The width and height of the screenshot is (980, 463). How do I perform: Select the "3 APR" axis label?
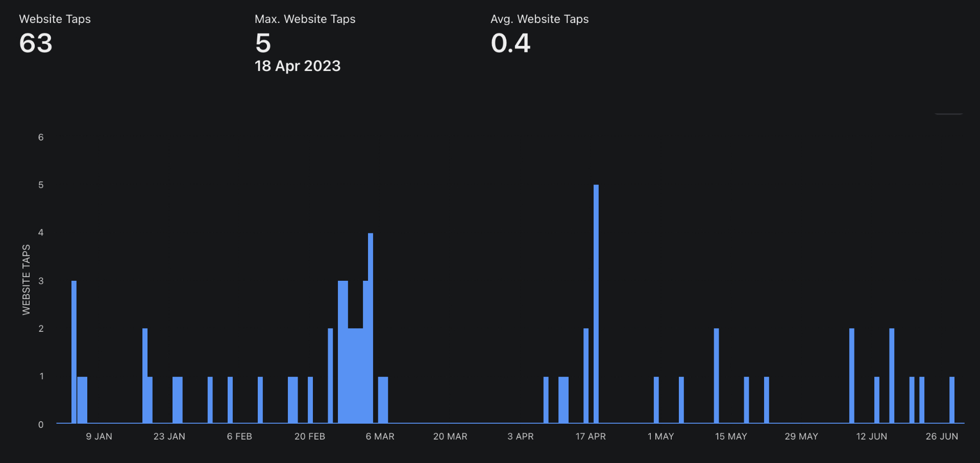tap(521, 436)
